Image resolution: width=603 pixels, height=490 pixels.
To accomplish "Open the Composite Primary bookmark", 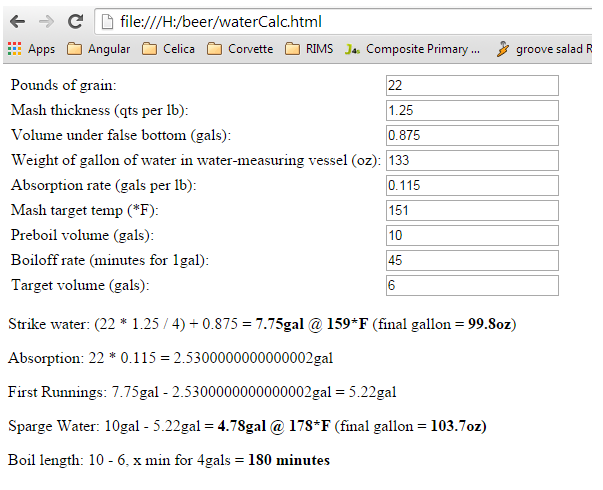I will tap(412, 49).
